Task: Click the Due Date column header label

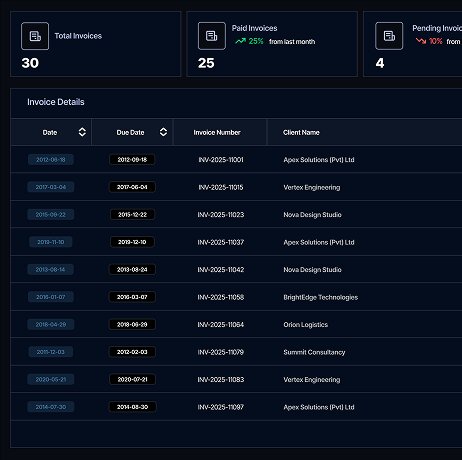Action: 130,132
